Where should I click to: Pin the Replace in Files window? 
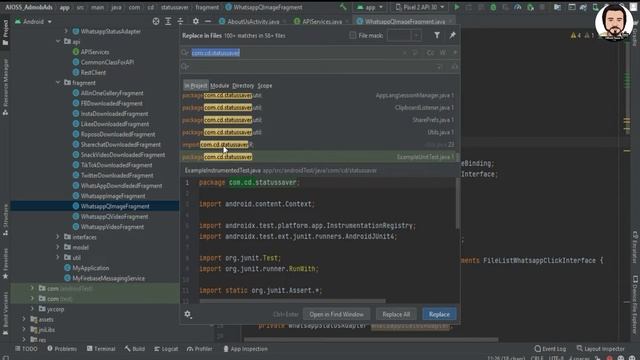point(452,36)
